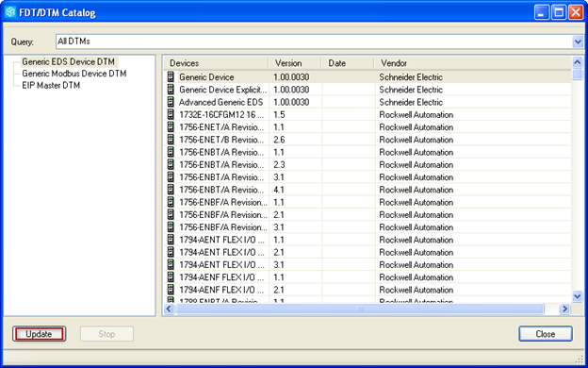Click icon of 1756-ENBT/A version 4.1 row

tap(171, 190)
